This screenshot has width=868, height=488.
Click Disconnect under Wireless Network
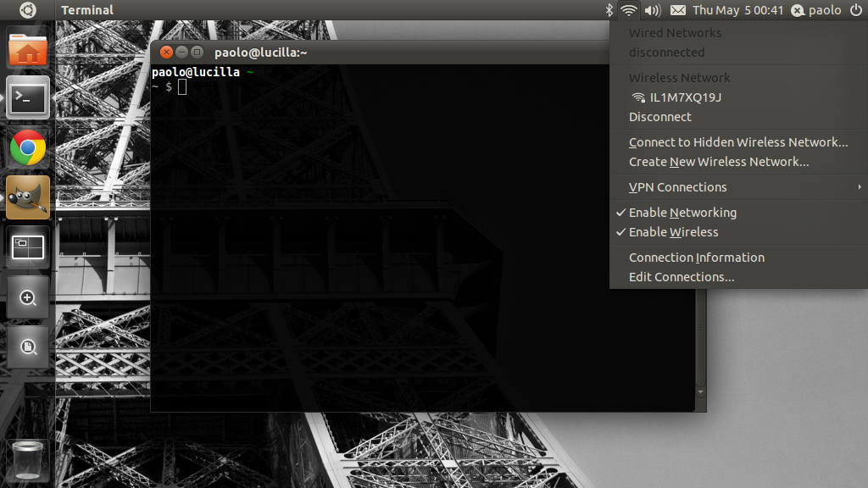click(x=738, y=117)
